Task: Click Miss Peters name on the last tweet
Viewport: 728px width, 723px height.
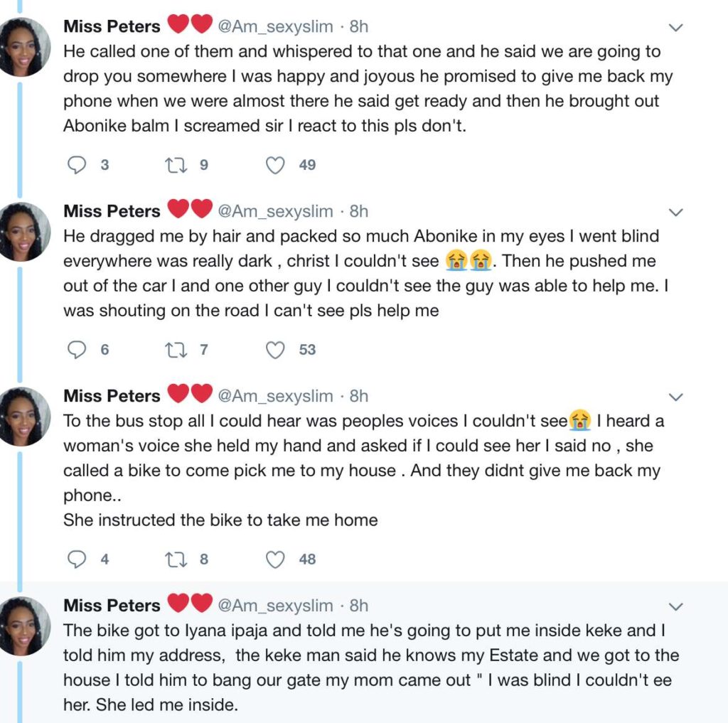Action: point(112,605)
